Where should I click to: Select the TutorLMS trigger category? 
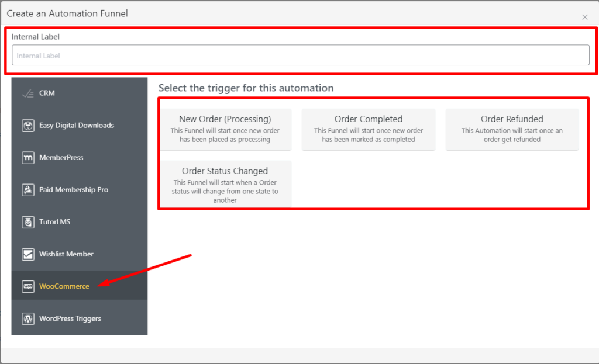coord(80,222)
